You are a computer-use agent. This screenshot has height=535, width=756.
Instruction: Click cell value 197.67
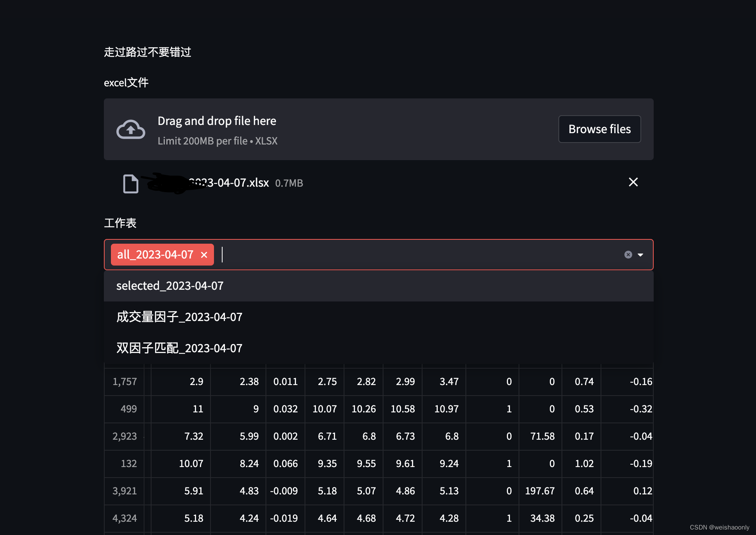(540, 491)
